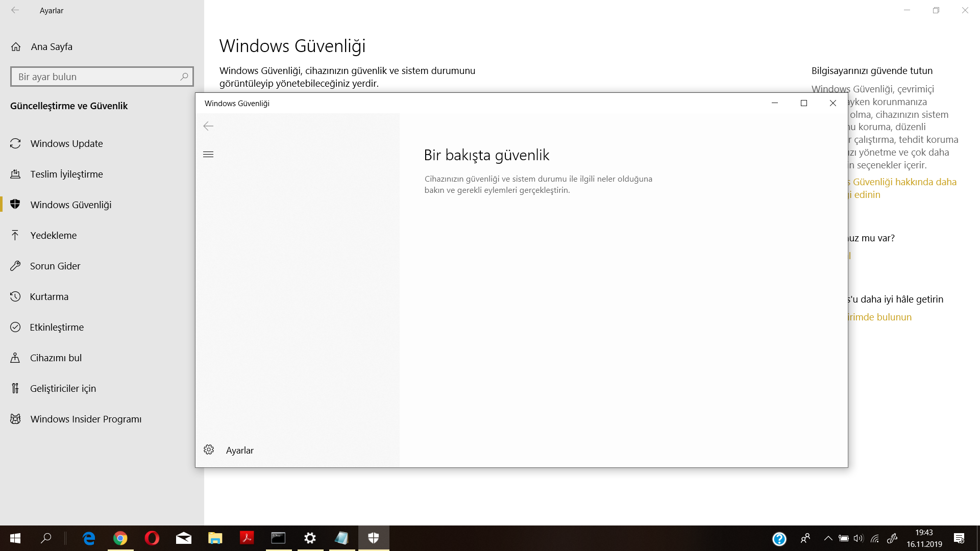Go back in the Windows Güvenliği window
Image resolution: width=980 pixels, height=551 pixels.
click(x=208, y=126)
